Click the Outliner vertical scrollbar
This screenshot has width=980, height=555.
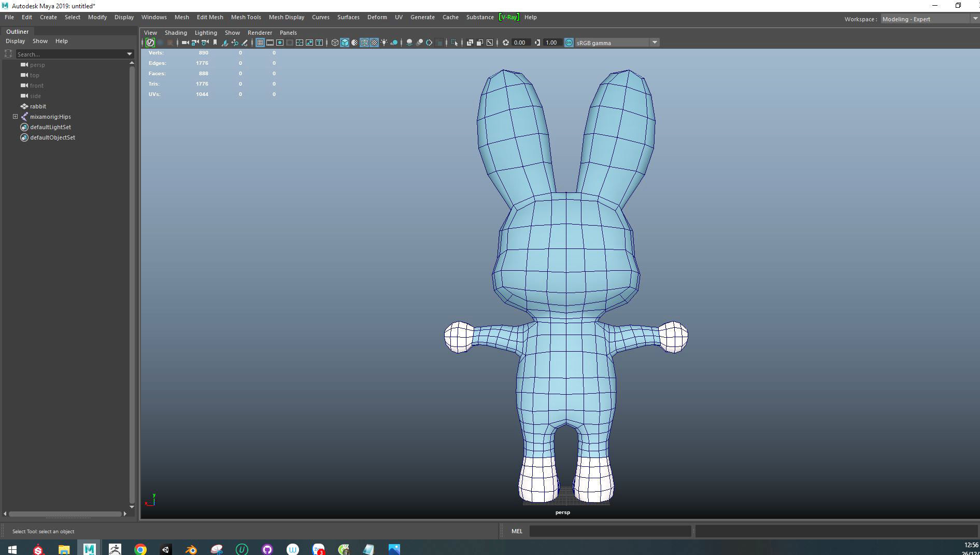(132, 284)
